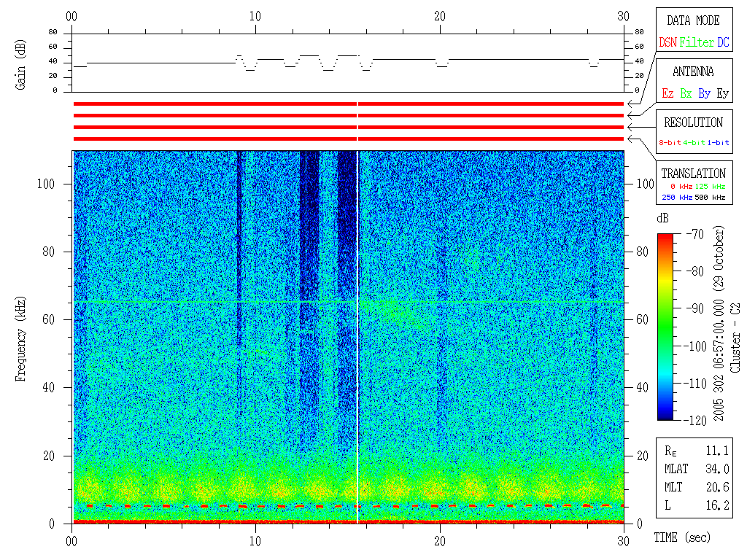Click the -90 value on the color scale
Screen dimensions: 747x560
coord(695,308)
